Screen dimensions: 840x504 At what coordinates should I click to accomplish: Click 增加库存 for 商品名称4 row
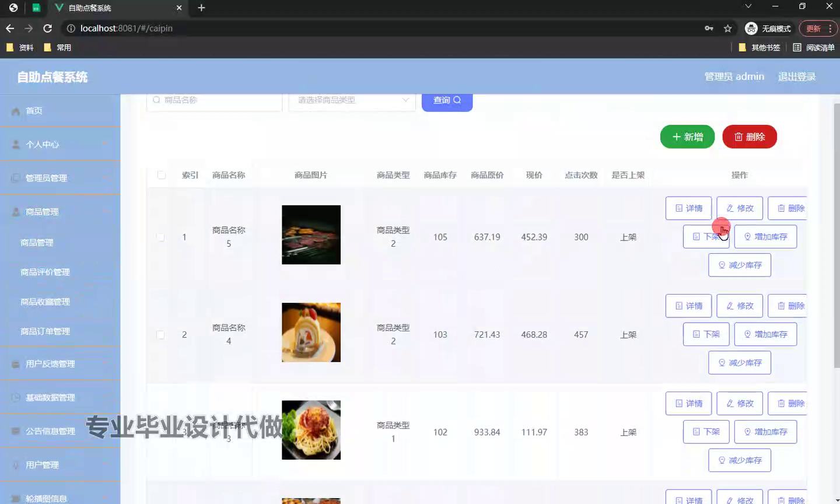point(765,334)
